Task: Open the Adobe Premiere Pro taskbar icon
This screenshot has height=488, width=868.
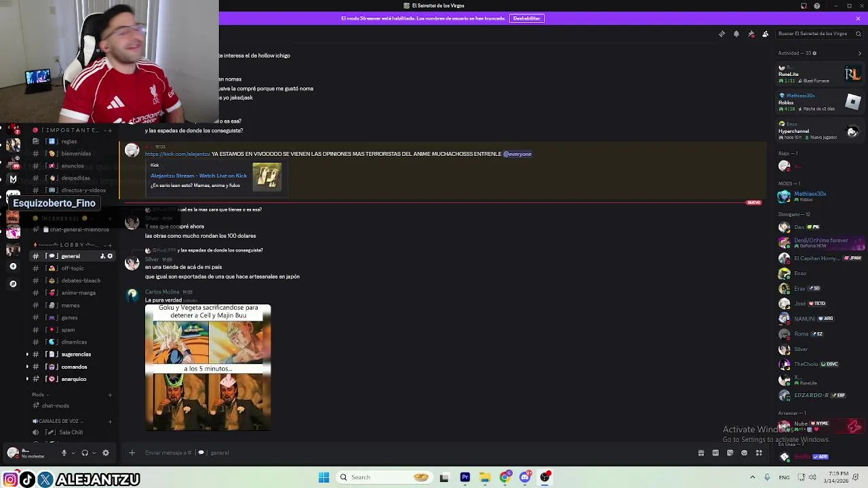Action: coord(465,477)
